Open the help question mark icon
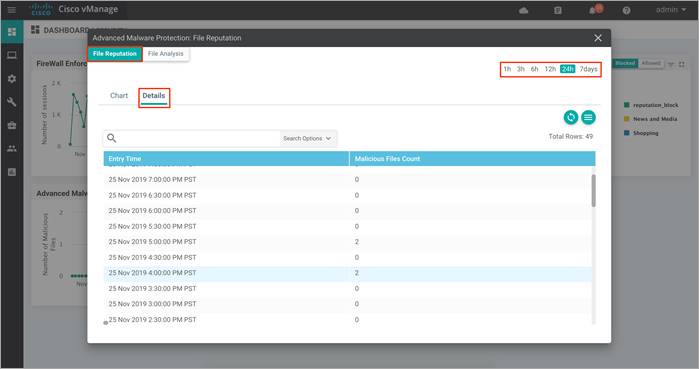 pyautogui.click(x=626, y=10)
